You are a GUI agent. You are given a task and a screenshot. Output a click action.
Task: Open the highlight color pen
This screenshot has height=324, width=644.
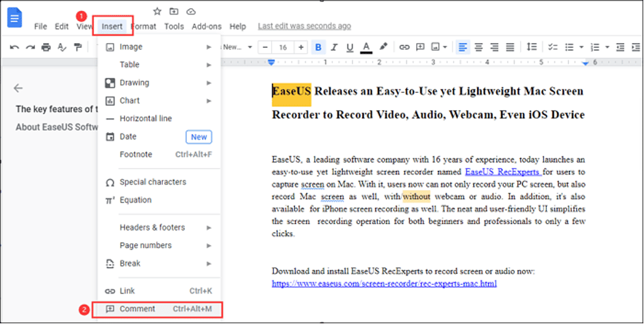pyautogui.click(x=383, y=46)
